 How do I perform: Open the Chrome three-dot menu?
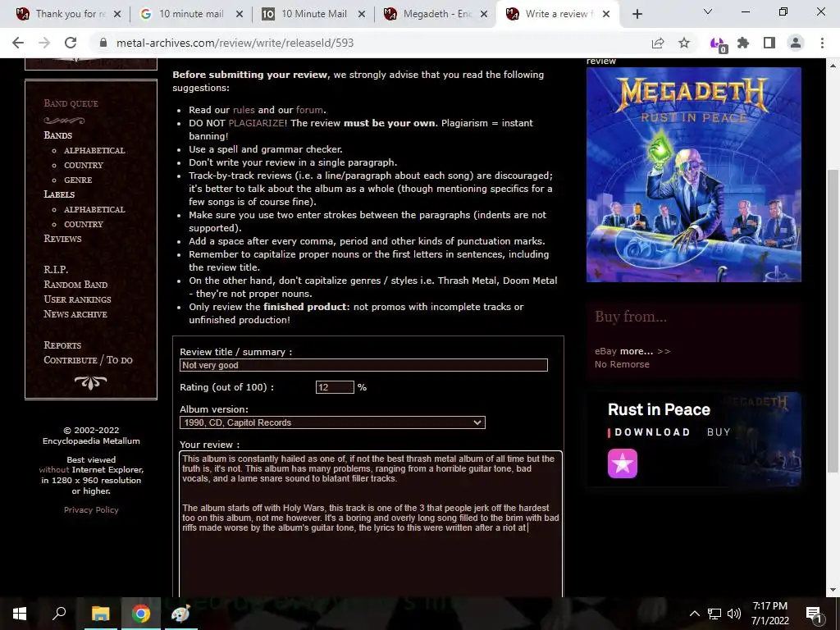coord(822,43)
